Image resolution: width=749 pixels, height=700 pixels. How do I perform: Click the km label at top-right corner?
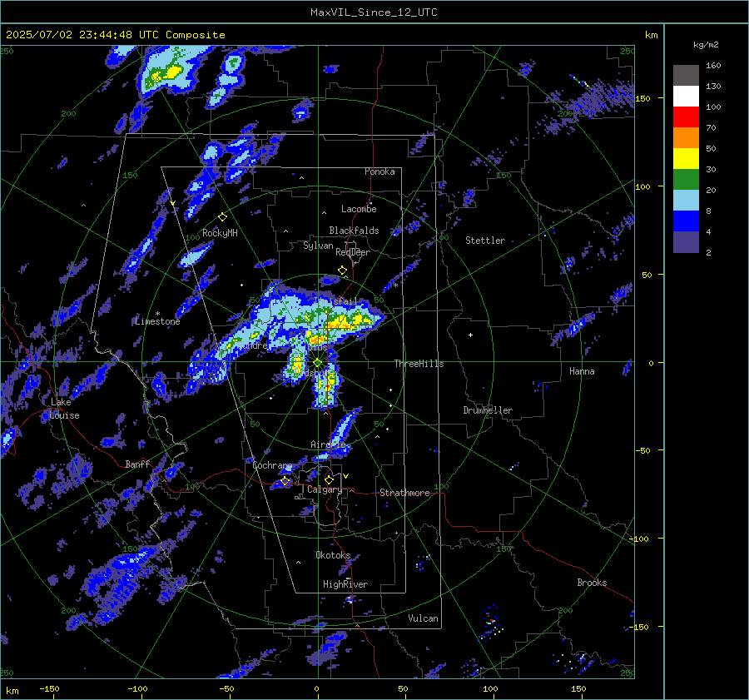pyautogui.click(x=651, y=35)
